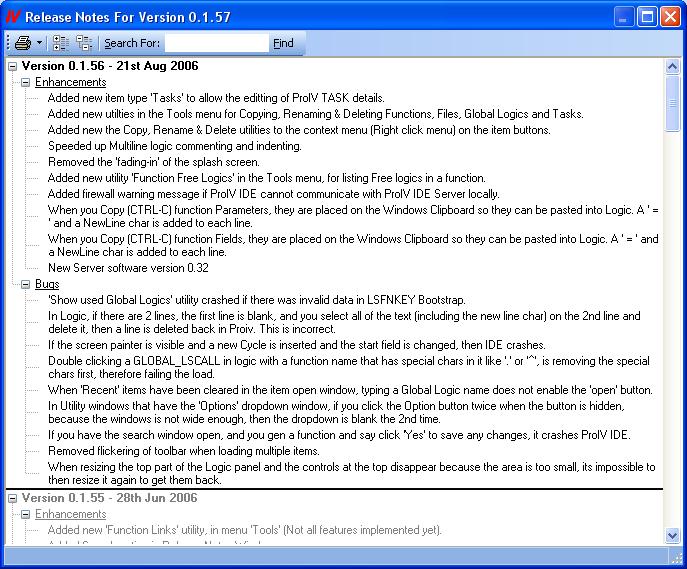Select 'If you have the search window open' entry
This screenshot has width=687, height=569.
340,435
